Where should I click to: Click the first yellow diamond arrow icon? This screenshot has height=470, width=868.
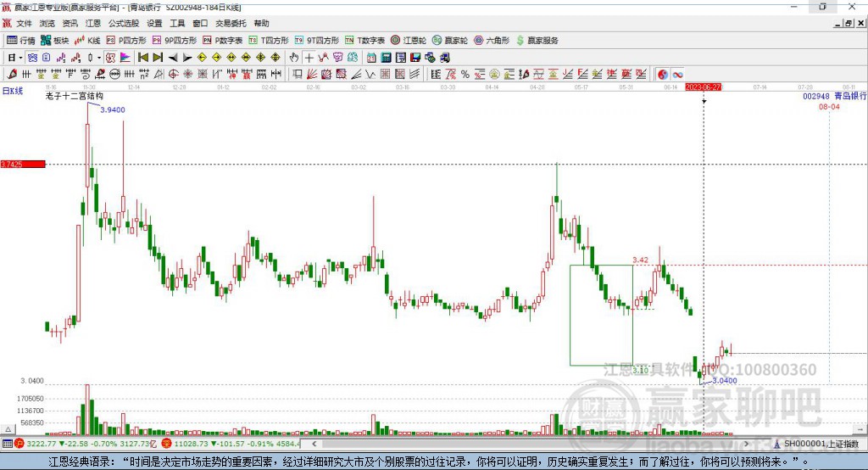coord(202,57)
